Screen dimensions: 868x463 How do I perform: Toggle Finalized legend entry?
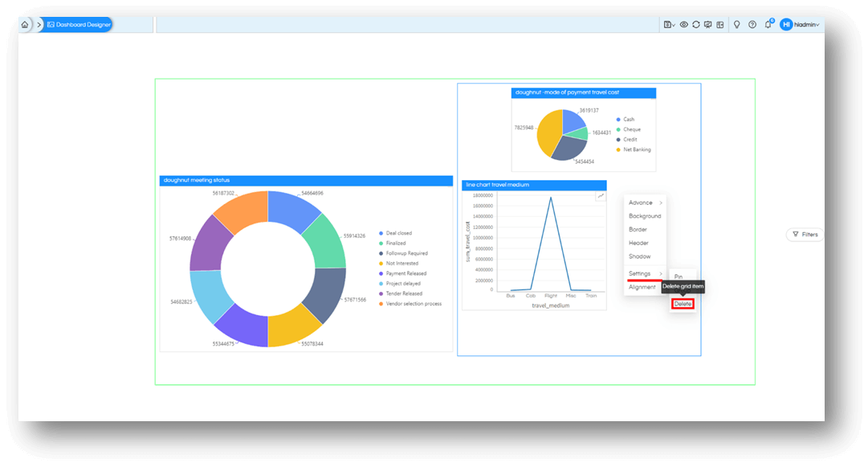[x=393, y=244]
